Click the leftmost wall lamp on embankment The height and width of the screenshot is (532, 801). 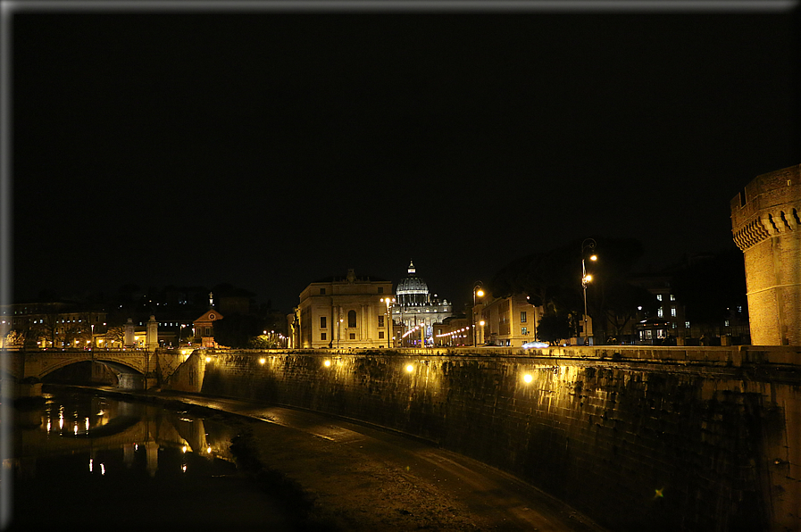click(208, 359)
